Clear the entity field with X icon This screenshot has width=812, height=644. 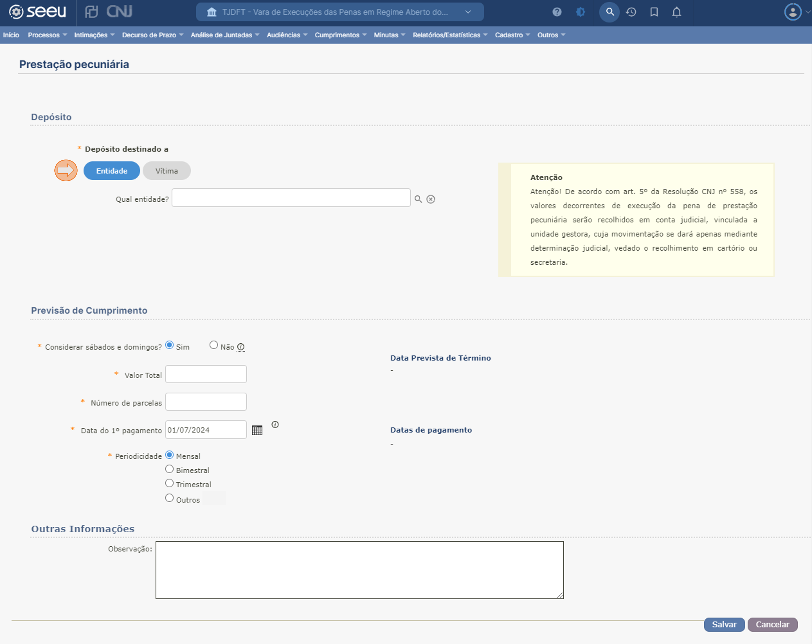tap(430, 199)
